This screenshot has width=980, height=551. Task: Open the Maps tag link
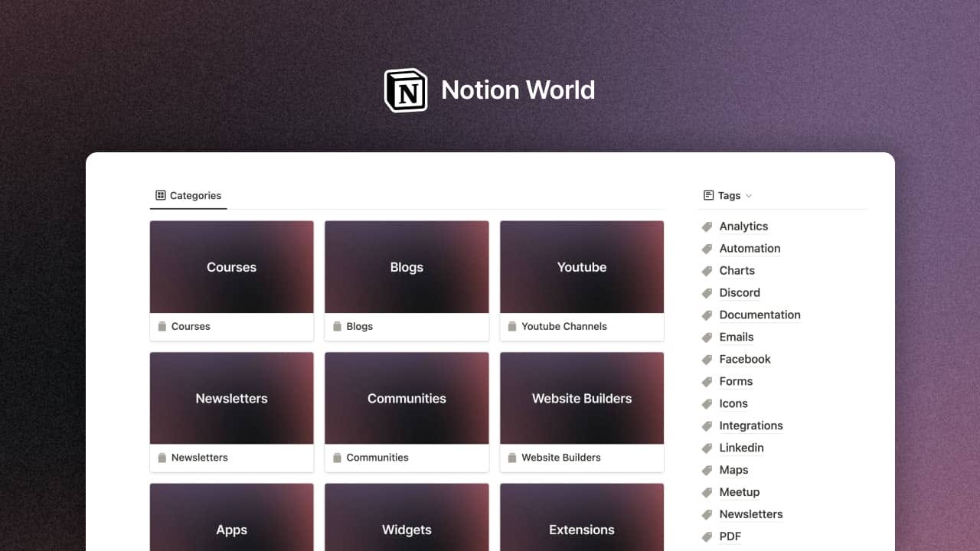[733, 471]
